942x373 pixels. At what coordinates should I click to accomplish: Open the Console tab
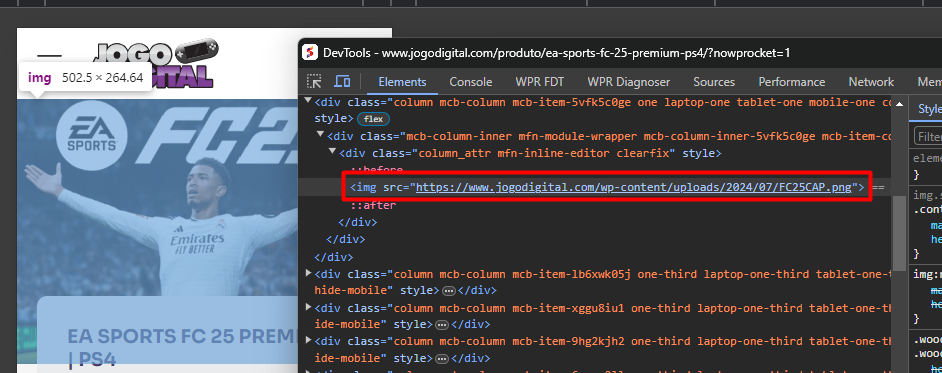[470, 82]
